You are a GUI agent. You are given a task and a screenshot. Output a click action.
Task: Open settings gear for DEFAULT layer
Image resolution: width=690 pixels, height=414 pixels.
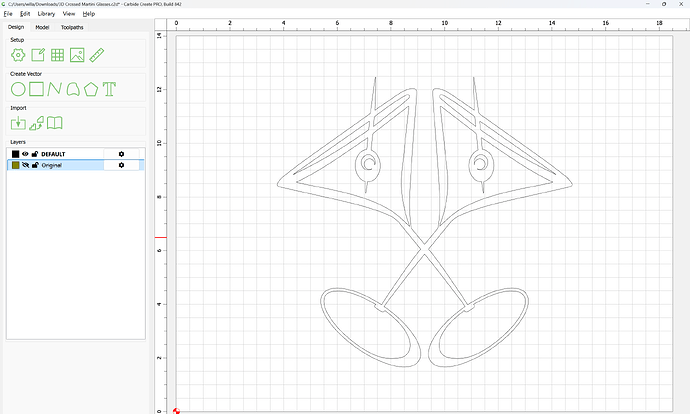coord(121,154)
